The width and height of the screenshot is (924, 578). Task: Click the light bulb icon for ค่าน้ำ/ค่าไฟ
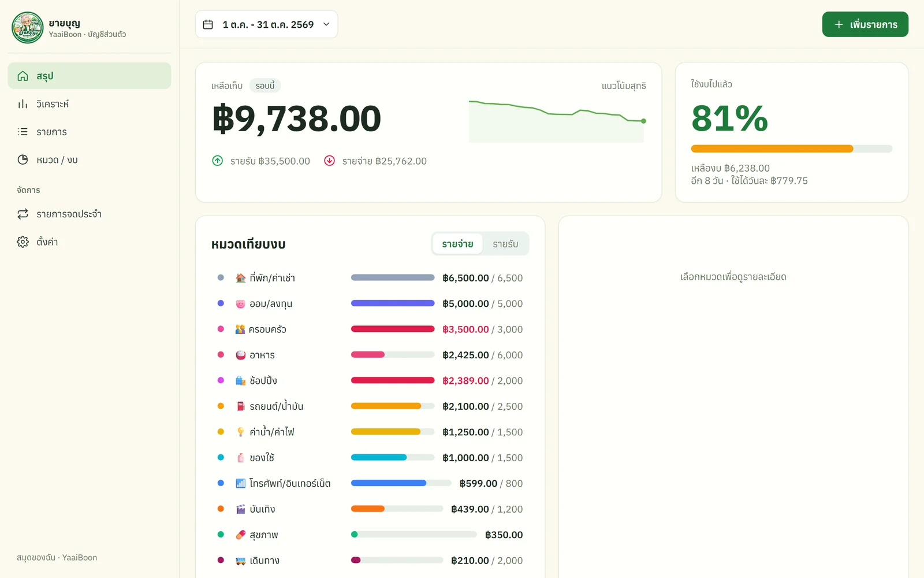tap(241, 432)
